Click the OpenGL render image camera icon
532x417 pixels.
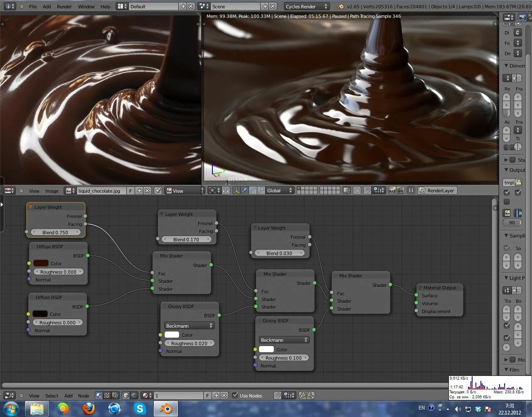click(392, 191)
